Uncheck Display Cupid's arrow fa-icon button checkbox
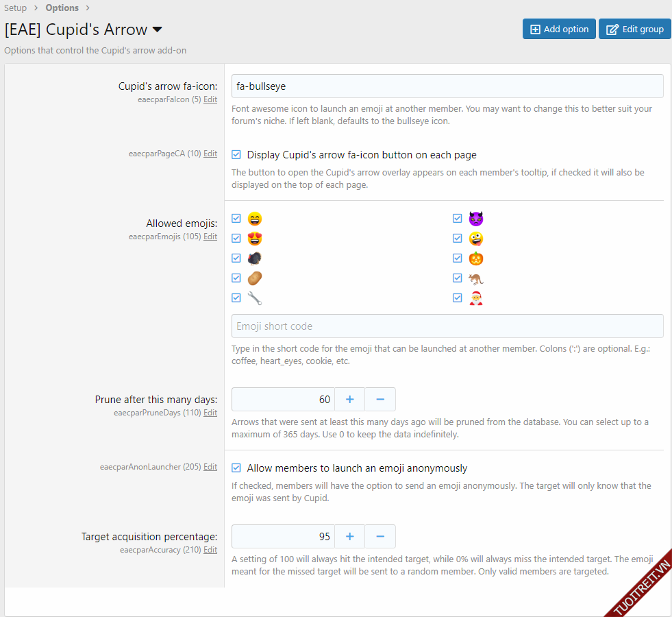The height and width of the screenshot is (617, 672). 236,155
